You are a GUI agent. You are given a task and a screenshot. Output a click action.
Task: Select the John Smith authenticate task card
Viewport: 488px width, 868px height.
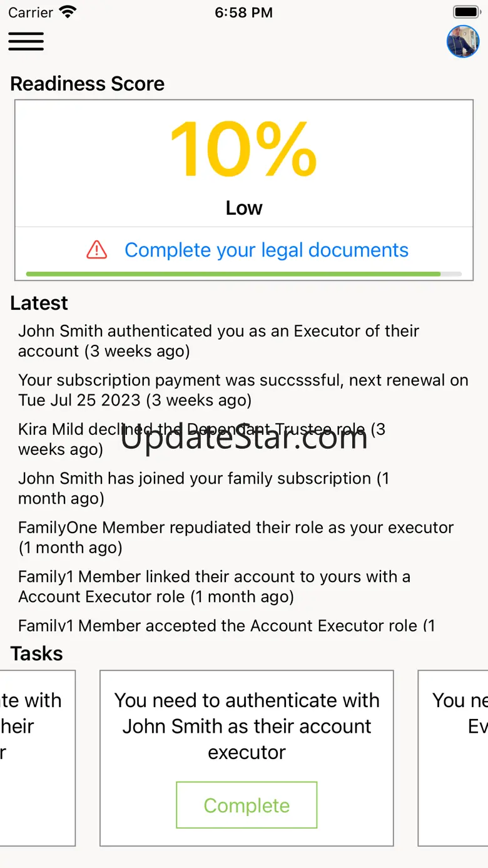(x=247, y=758)
